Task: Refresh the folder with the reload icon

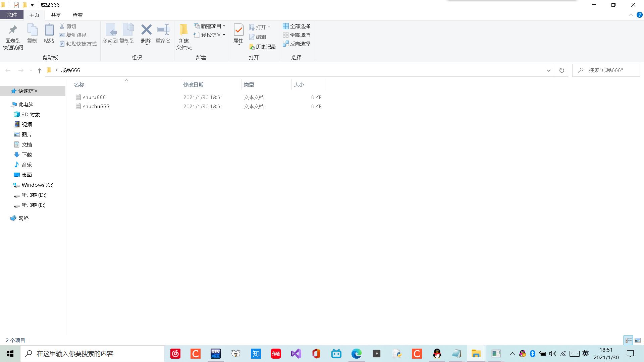Action: click(x=562, y=70)
